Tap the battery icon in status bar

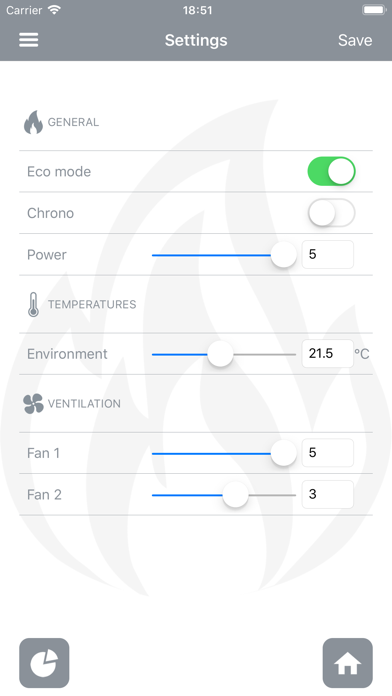click(x=374, y=10)
